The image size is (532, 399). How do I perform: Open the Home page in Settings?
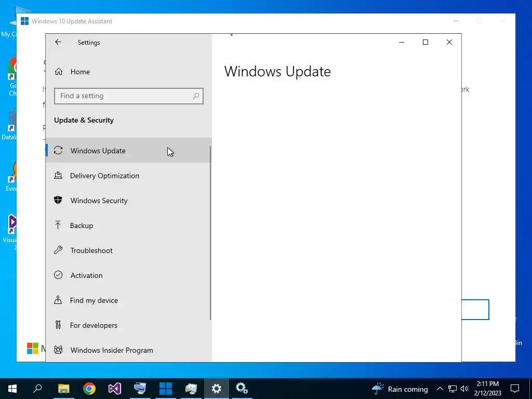tap(129, 72)
